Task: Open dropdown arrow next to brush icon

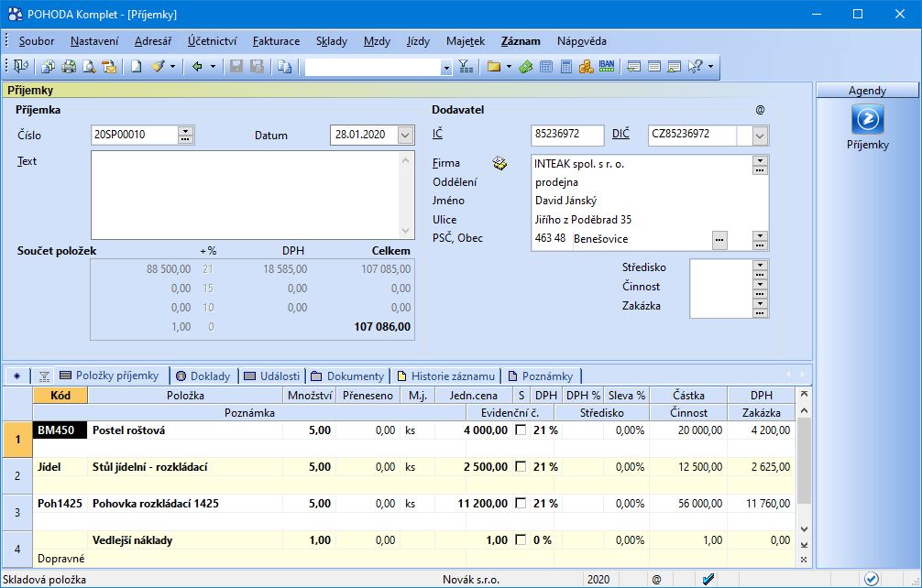Action: (x=173, y=67)
